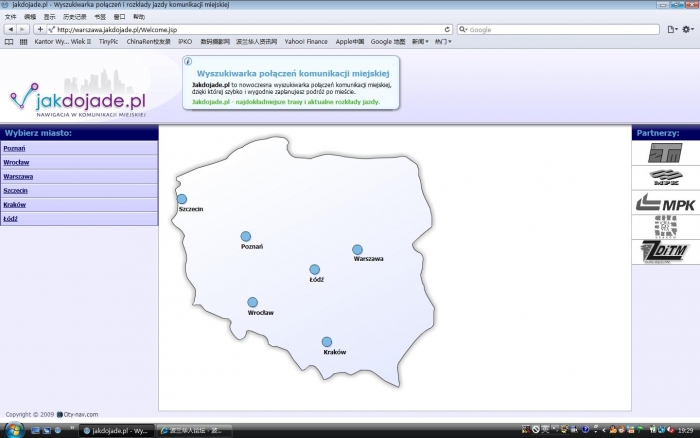Expand the 热门 bookmarks folder
Viewport: 700px width, 438px height.
click(x=443, y=42)
